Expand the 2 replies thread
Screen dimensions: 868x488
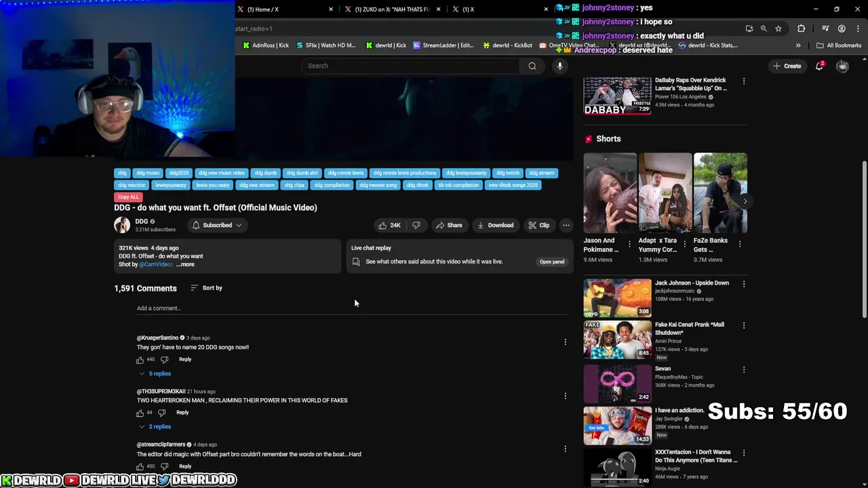tap(155, 427)
